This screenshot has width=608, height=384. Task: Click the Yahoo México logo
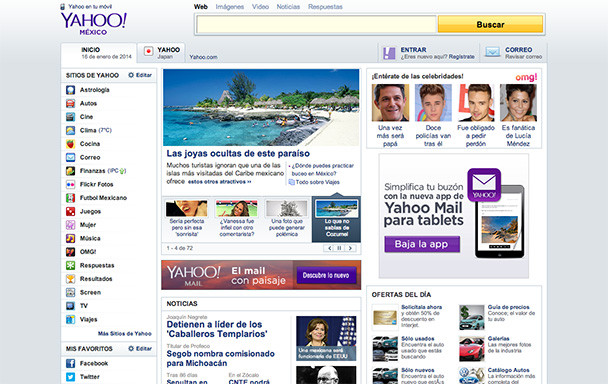(93, 24)
